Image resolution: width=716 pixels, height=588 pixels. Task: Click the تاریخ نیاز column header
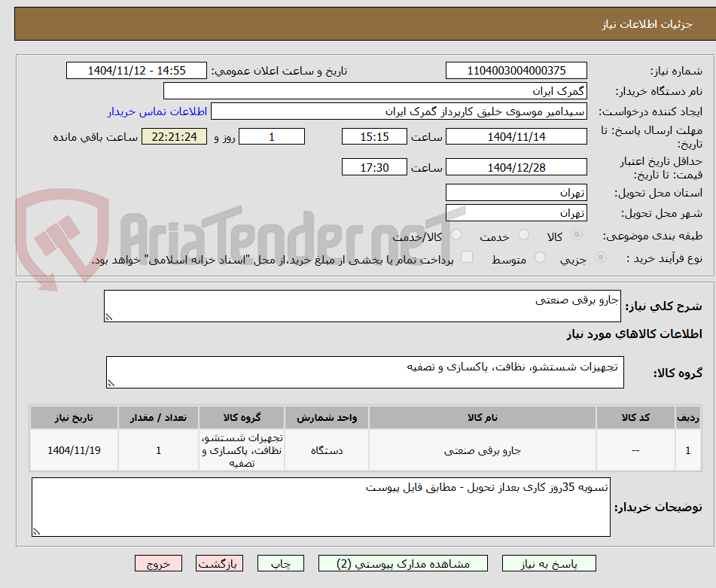pyautogui.click(x=74, y=418)
